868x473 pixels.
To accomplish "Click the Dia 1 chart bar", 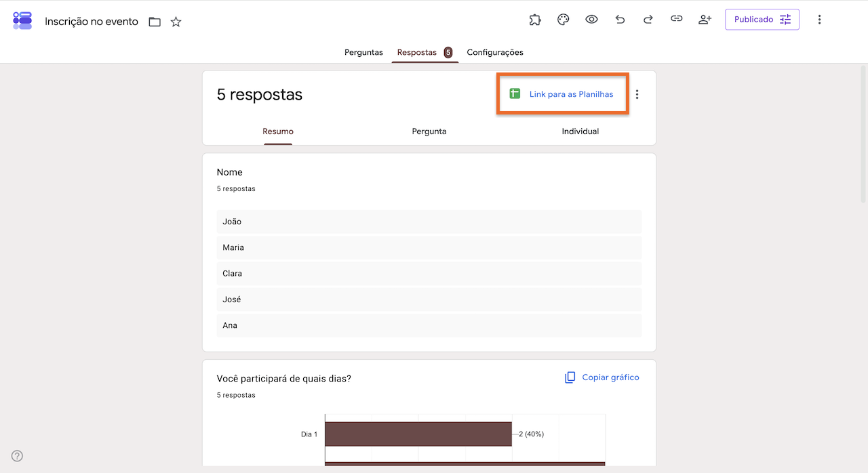I will 418,434.
